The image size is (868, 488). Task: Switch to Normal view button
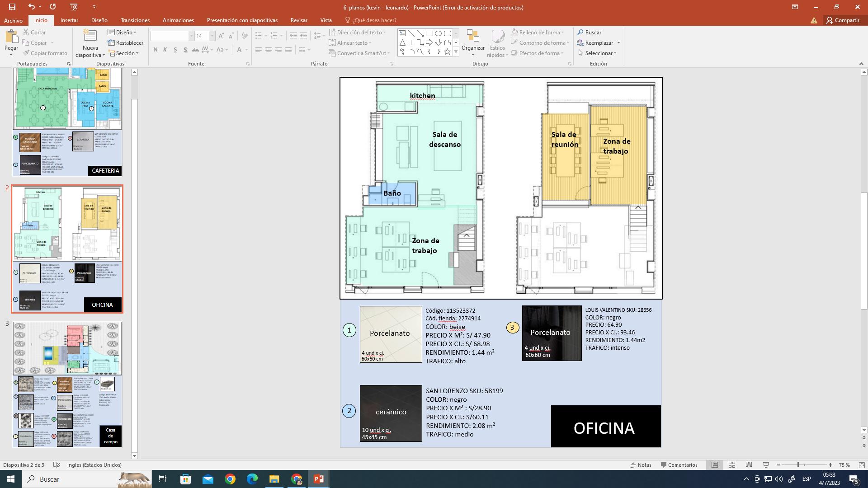click(715, 465)
